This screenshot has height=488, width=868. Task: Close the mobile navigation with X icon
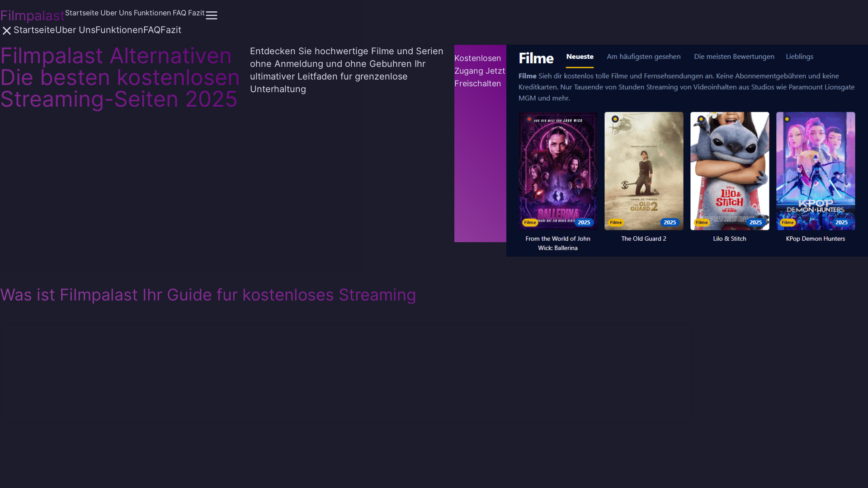click(7, 31)
